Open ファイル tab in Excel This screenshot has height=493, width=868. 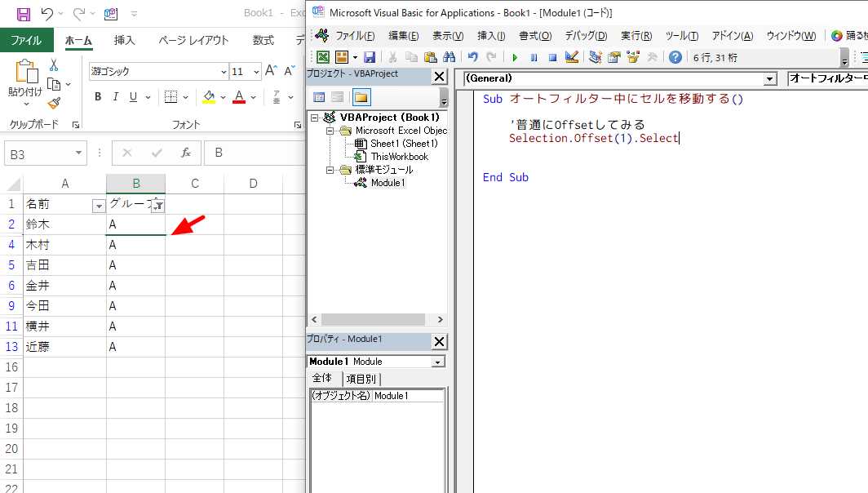click(26, 41)
